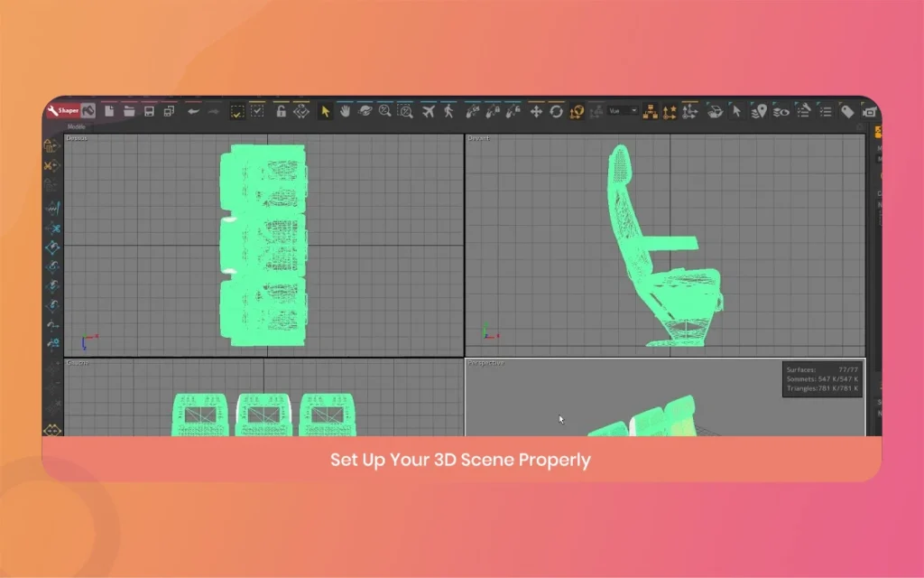Open the Vue dropdown in toolbar
The height and width of the screenshot is (578, 924).
(x=623, y=111)
